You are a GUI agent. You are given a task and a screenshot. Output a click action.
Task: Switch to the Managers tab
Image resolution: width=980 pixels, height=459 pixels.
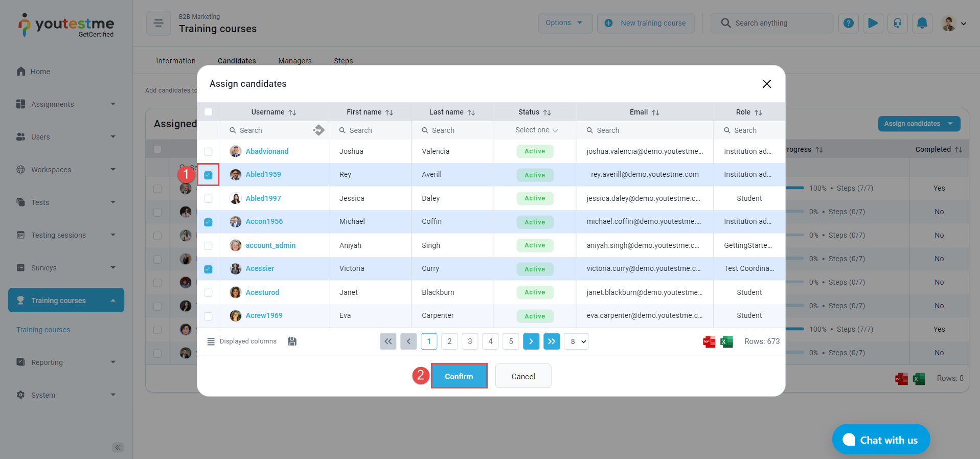tap(295, 61)
